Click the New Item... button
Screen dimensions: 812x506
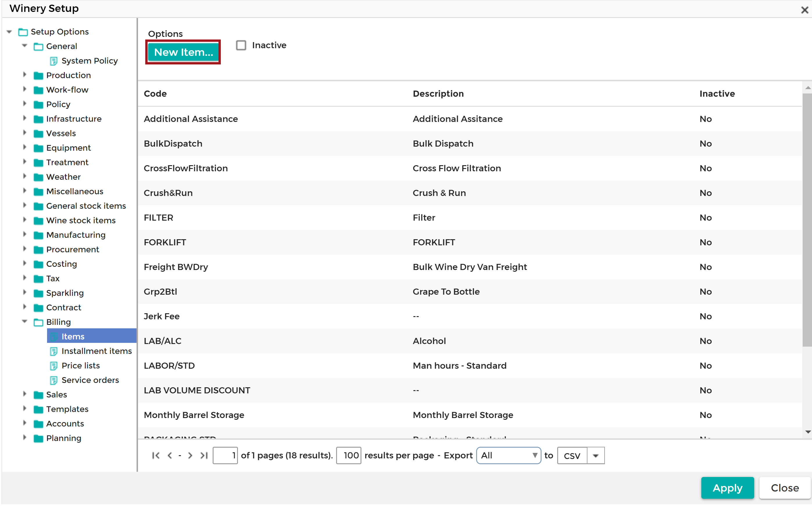183,52
